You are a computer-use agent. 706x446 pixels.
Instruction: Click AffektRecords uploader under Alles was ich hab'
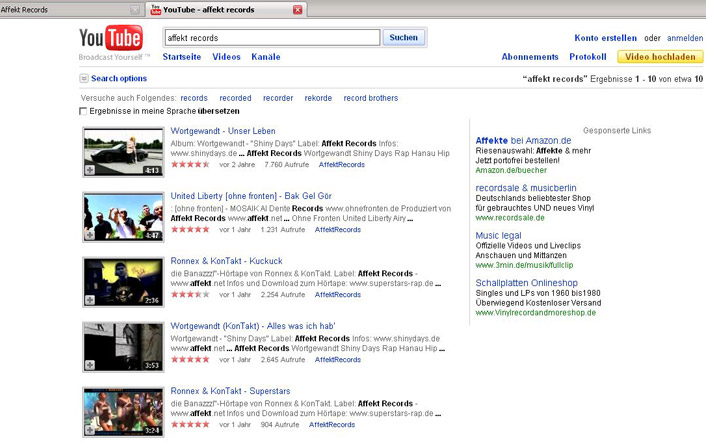coord(338,360)
